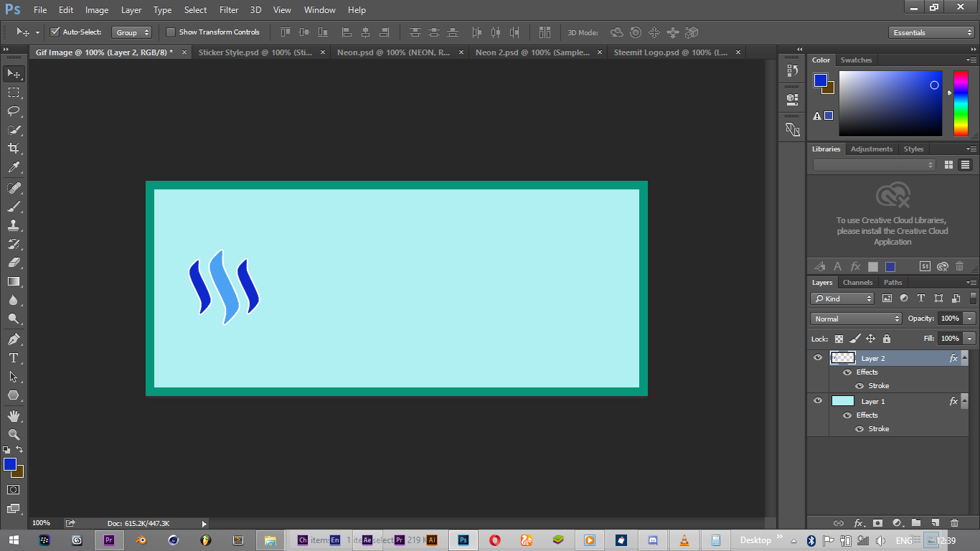Hide Layer 2 using its eye icon
The height and width of the screenshot is (551, 980).
click(818, 358)
